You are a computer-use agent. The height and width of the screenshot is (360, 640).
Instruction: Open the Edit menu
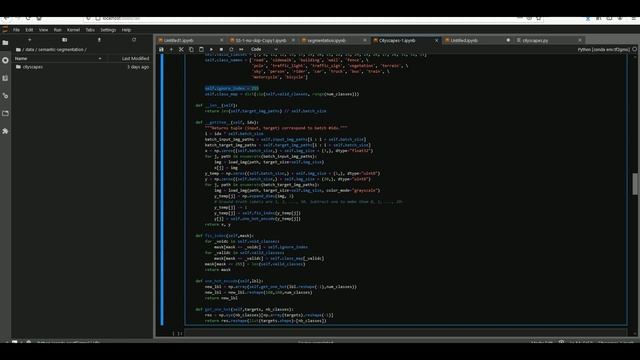click(29, 30)
